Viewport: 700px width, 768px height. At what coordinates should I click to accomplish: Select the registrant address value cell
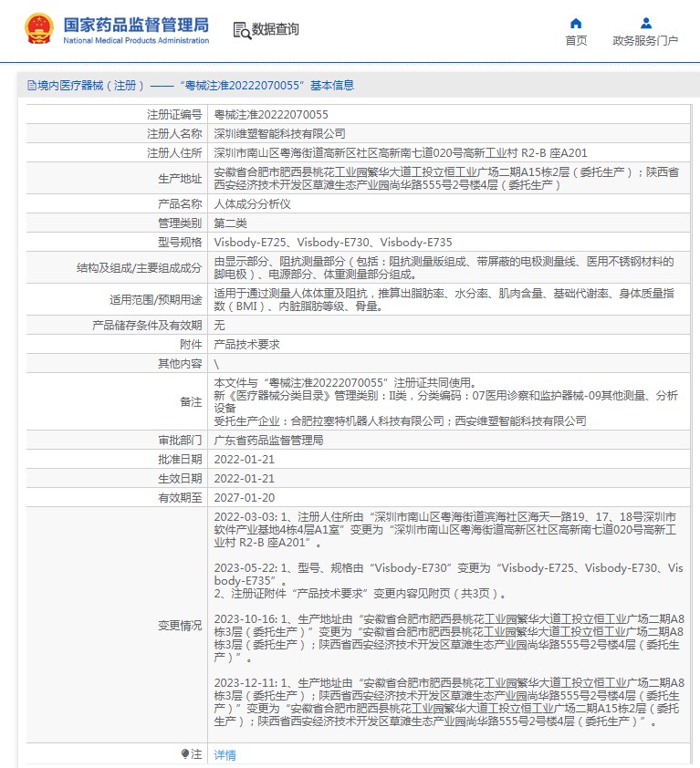click(401, 153)
